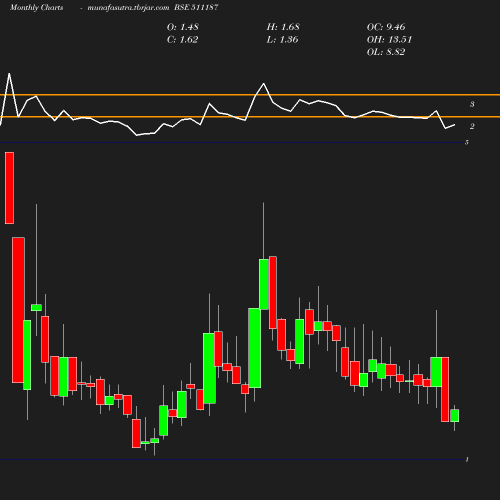Image resolution: width=500 pixels, height=500 pixels.
Task: Click the lower orange horizontal indicator line
Action: click(250, 117)
